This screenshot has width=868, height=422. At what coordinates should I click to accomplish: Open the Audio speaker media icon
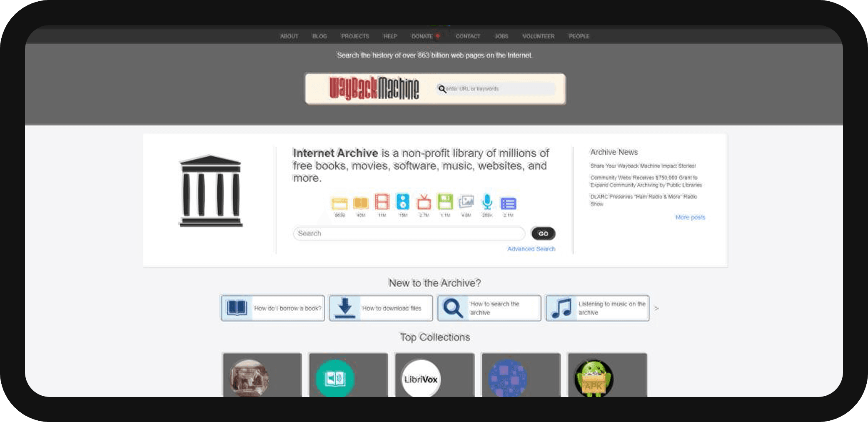[403, 202]
